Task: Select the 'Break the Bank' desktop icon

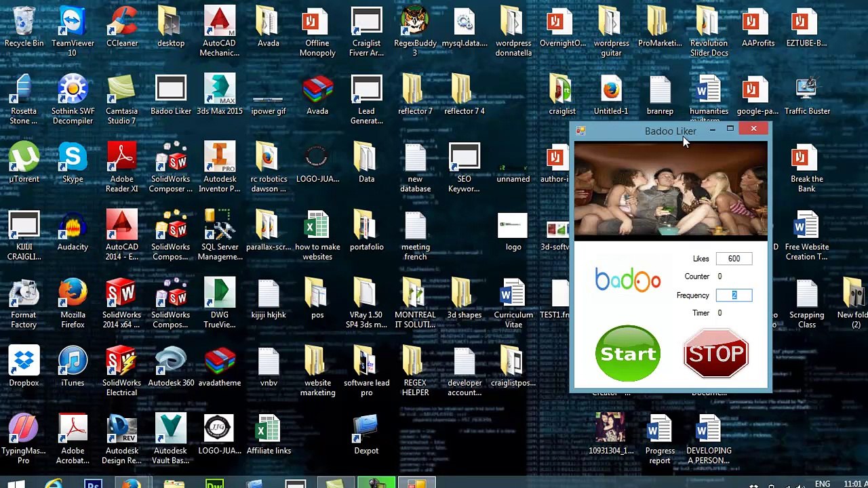Action: [x=807, y=167]
